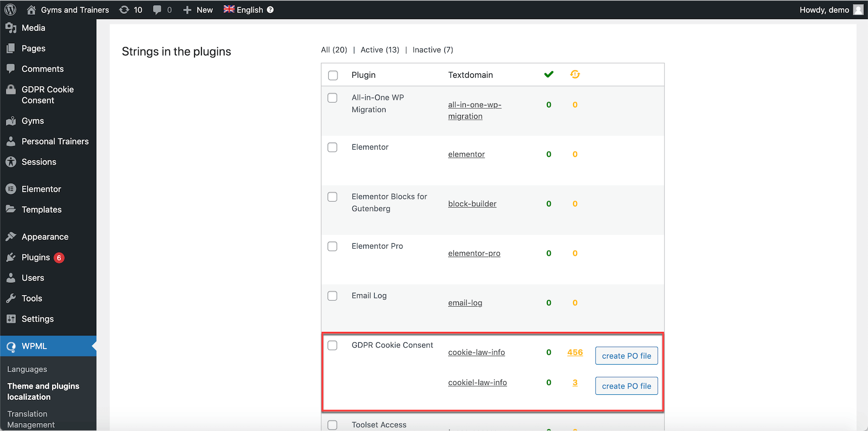Viewport: 868px width, 431px height.
Task: Click the Pages sidebar icon
Action: 11,48
